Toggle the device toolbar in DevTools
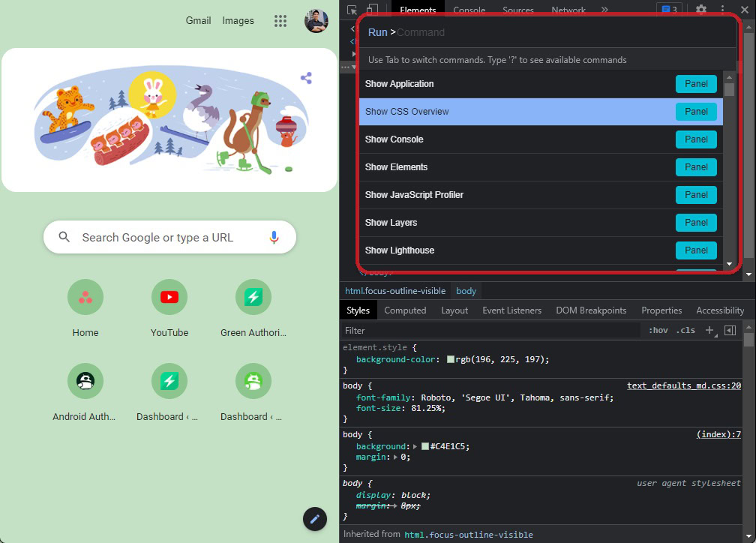756x543 pixels. (x=372, y=10)
